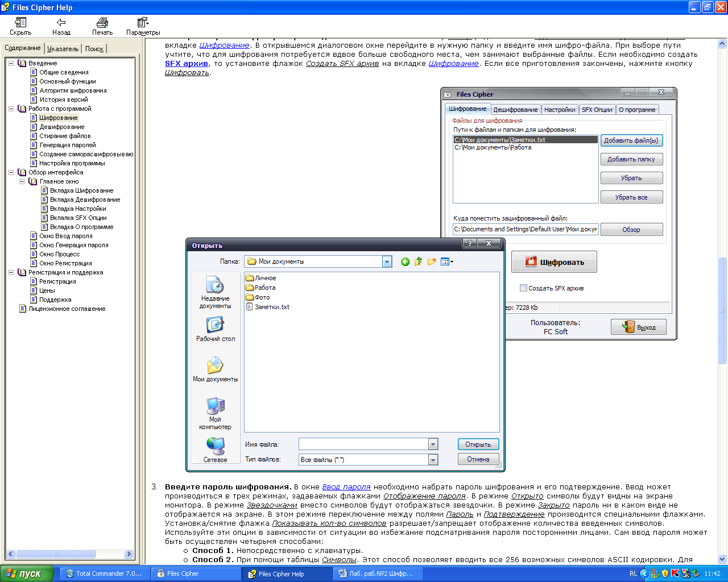Viewport: 728px width, 582px height.
Task: Open the view menu icon in the Открыть dialog
Action: (446, 261)
